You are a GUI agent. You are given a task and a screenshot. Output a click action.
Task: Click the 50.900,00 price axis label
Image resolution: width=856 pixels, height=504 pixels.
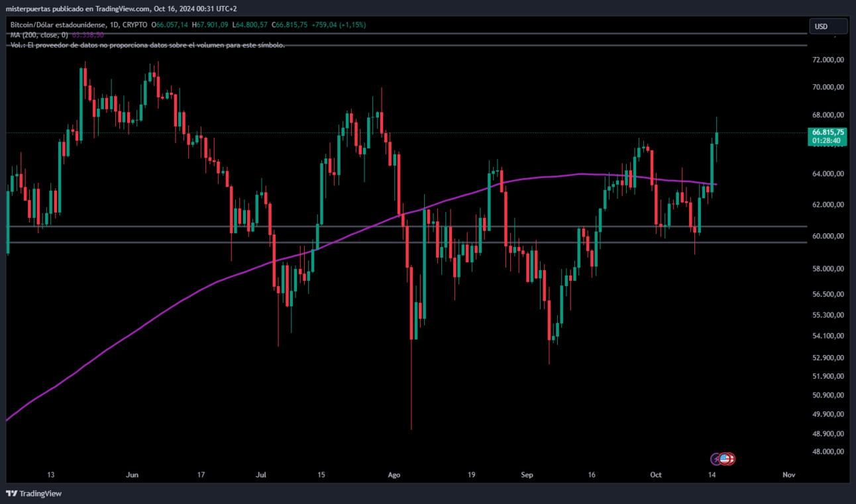tap(828, 395)
